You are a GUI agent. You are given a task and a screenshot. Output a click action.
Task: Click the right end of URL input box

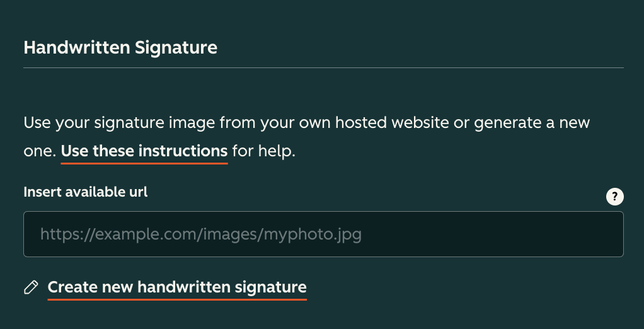click(x=605, y=234)
